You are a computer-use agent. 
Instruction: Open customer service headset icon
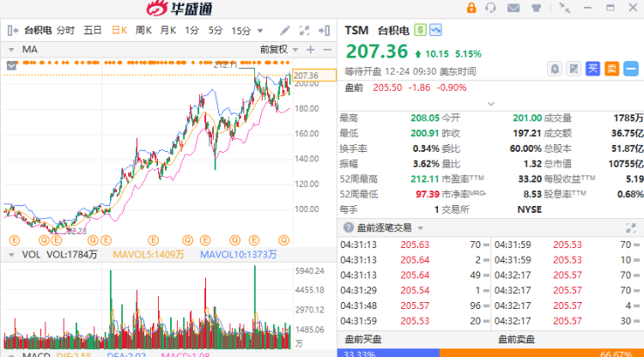490,8
